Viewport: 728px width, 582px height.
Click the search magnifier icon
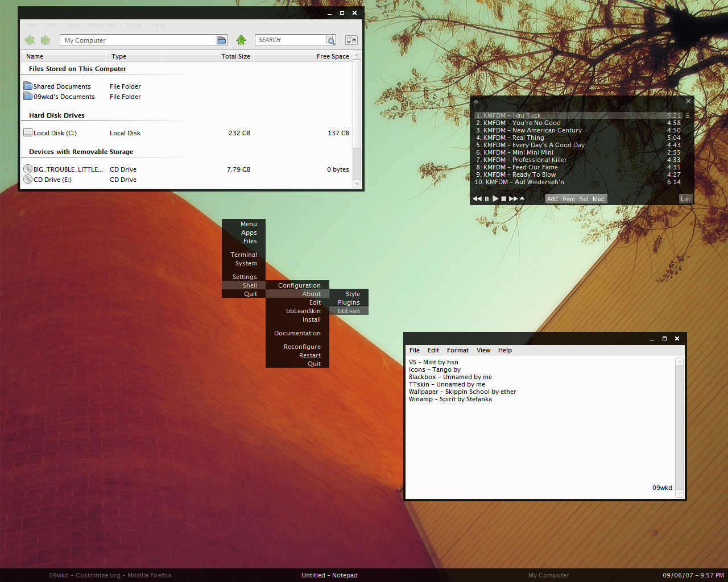(330, 40)
